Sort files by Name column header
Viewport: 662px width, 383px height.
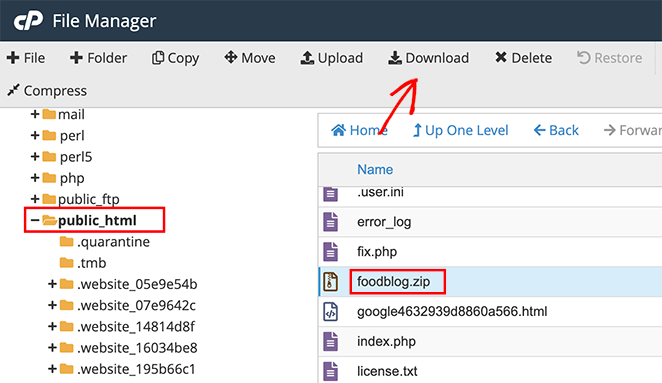tap(375, 169)
